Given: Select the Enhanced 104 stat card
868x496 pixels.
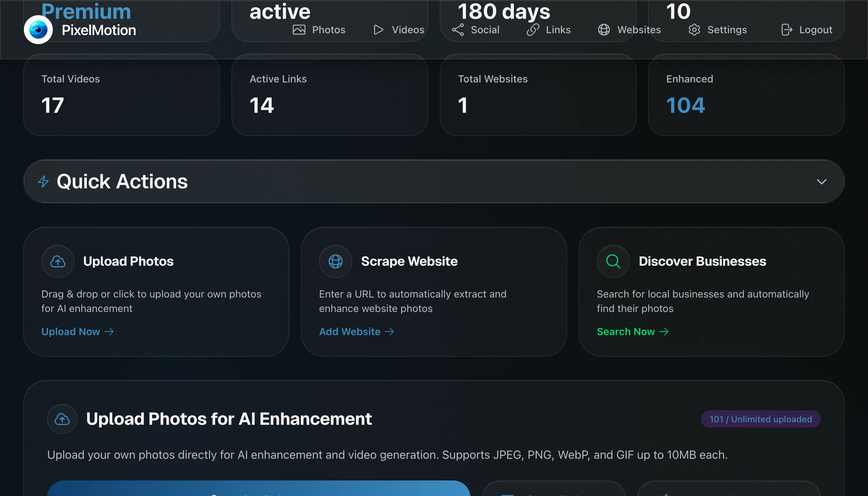Looking at the screenshot, I should click(x=746, y=95).
